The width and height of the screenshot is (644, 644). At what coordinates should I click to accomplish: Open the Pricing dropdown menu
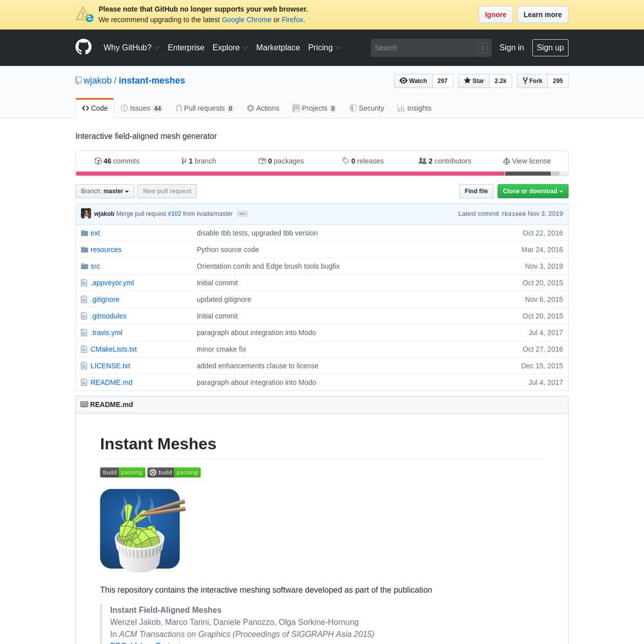coord(325,48)
